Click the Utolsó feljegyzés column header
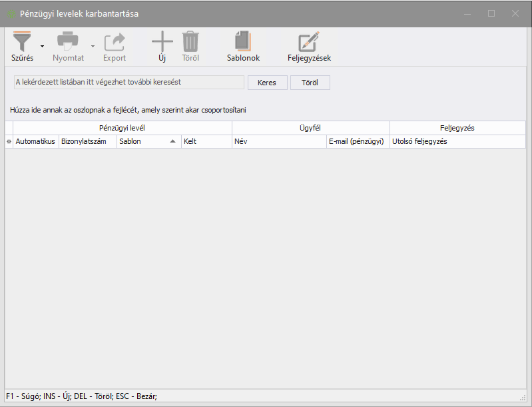The height and width of the screenshot is (407, 532). click(x=457, y=142)
